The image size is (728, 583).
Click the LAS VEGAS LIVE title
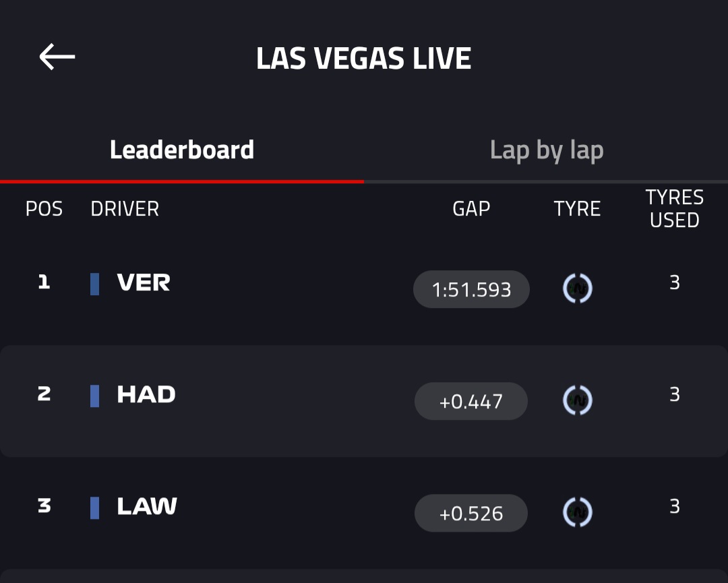363,59
